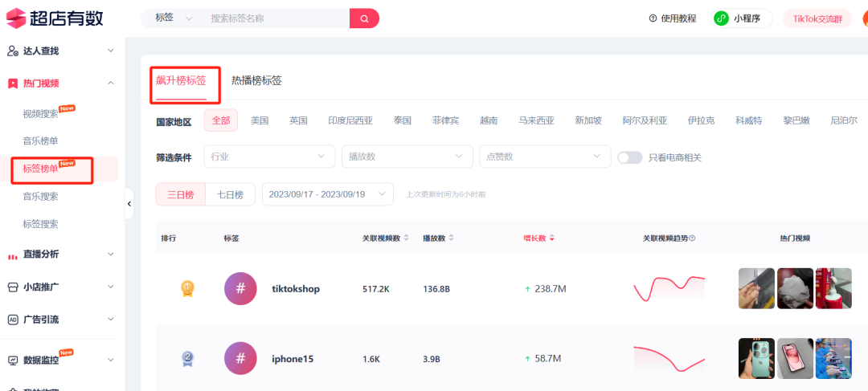Open the 标签 search type dropdown
Viewport: 868px width, 391px height.
point(174,18)
